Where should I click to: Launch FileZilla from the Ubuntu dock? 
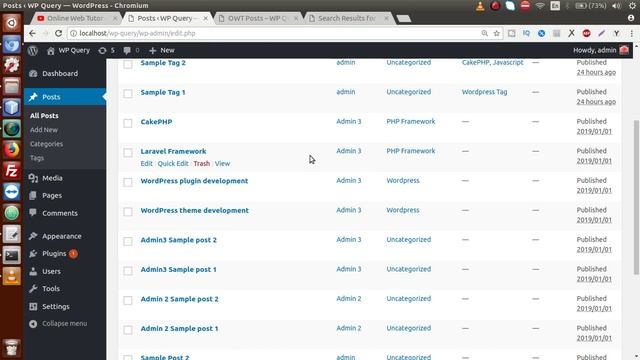[11, 170]
